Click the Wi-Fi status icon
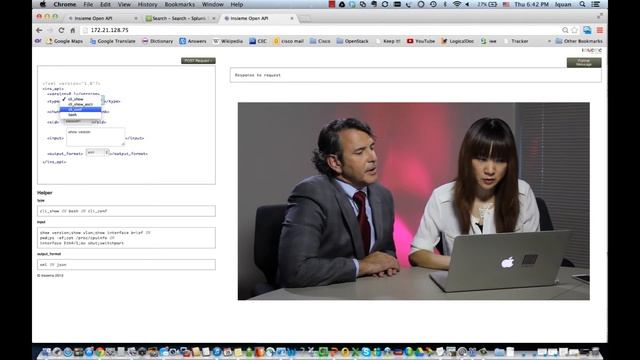 (x=457, y=4)
